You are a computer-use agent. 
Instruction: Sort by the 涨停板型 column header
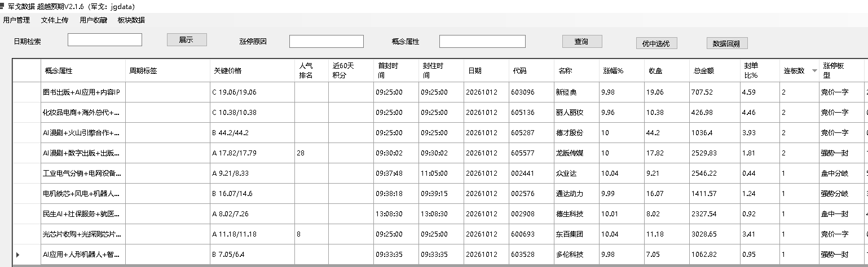pos(841,71)
